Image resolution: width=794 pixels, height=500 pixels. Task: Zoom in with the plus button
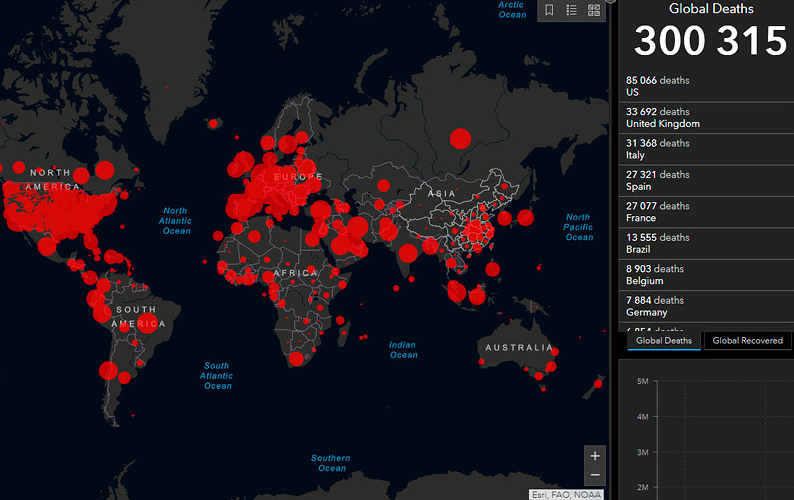click(595, 455)
